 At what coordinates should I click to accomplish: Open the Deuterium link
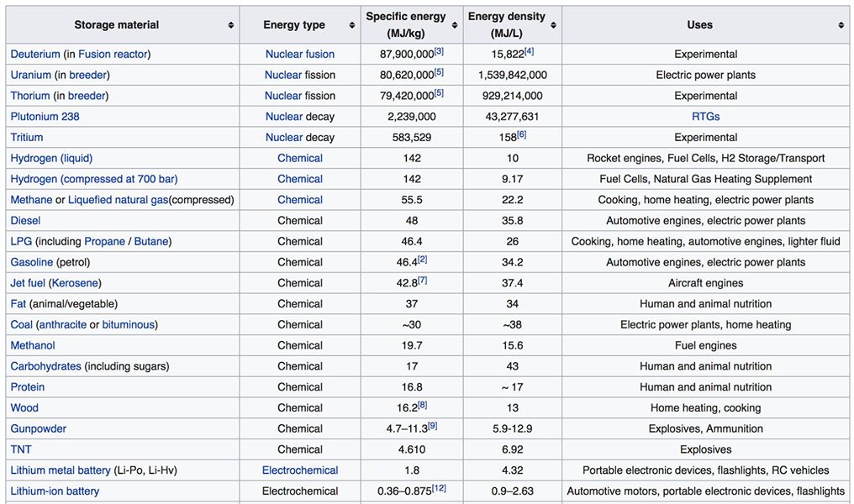click(35, 55)
